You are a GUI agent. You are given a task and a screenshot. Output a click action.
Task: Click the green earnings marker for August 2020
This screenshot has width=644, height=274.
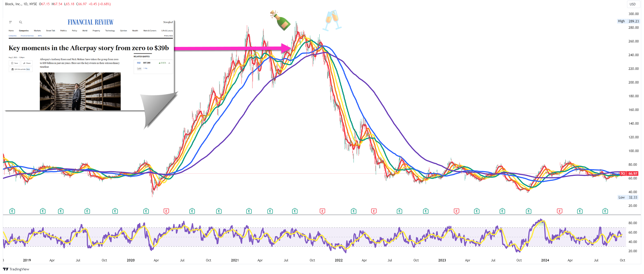[x=192, y=211]
